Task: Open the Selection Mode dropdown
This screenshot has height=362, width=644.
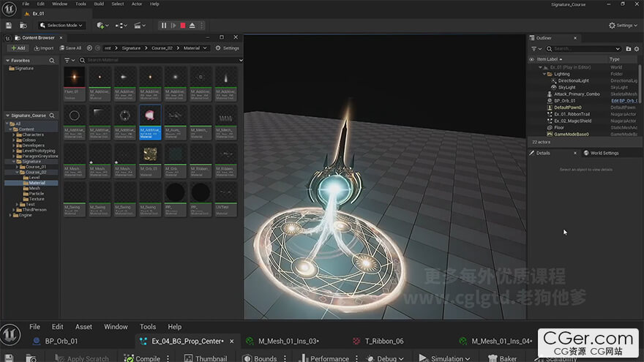Action: click(x=61, y=26)
